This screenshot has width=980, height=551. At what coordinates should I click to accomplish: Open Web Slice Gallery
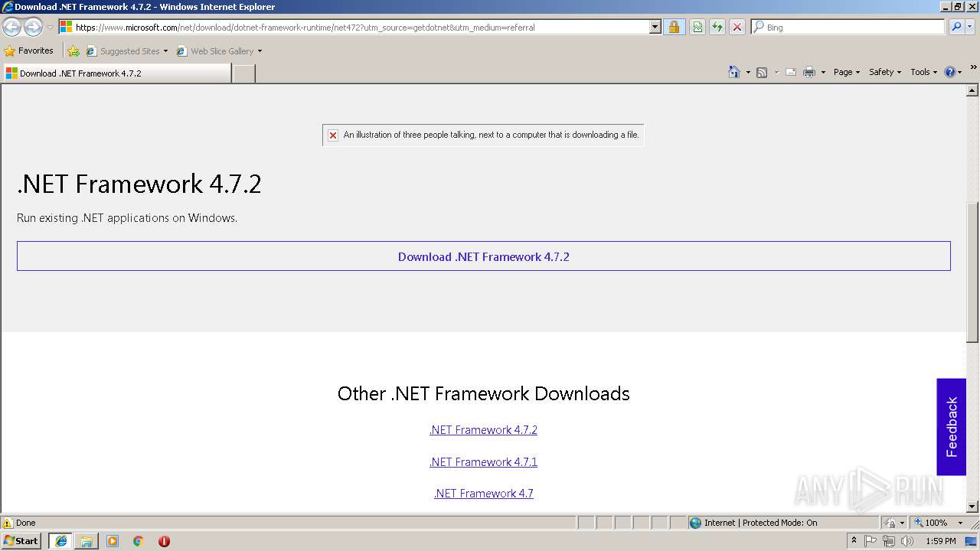[215, 51]
